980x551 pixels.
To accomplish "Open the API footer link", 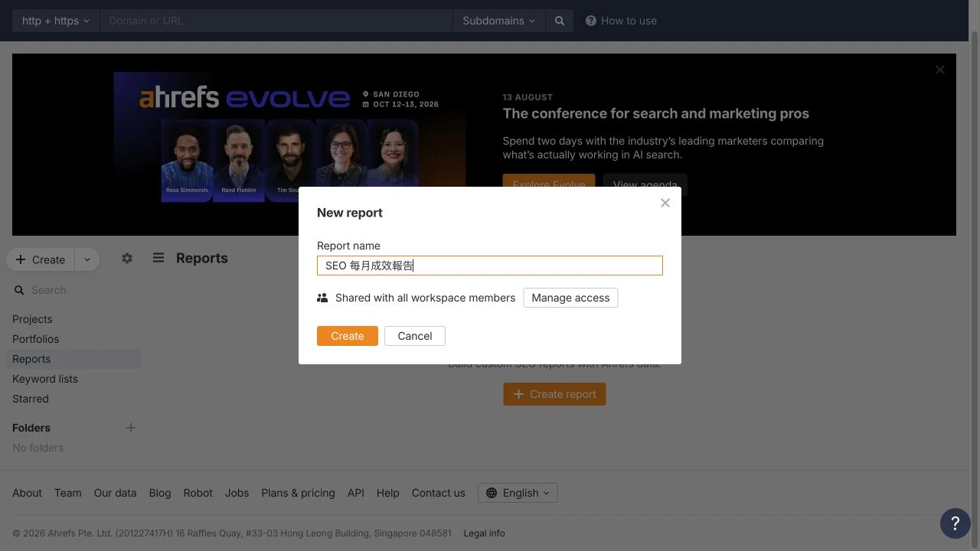I will tap(355, 493).
